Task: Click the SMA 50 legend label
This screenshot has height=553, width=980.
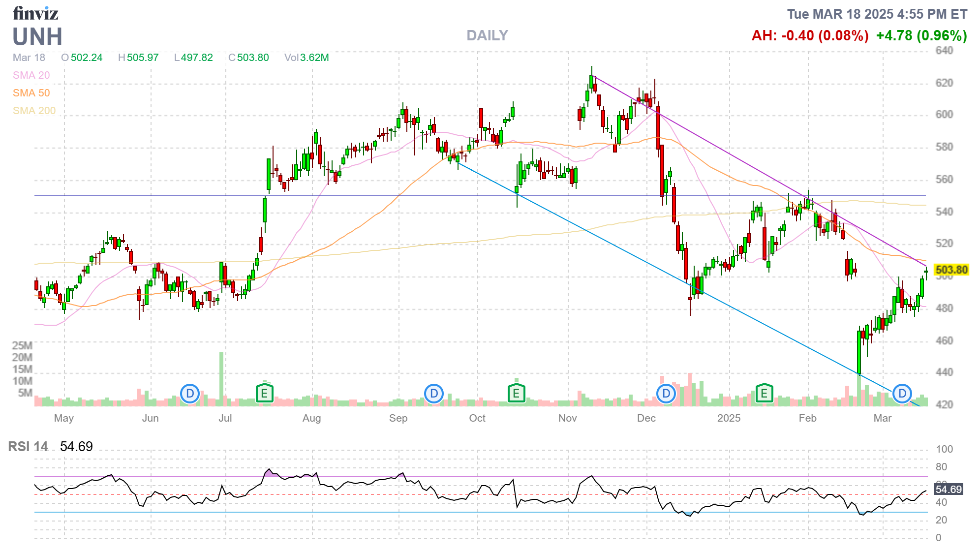Action: [x=31, y=93]
